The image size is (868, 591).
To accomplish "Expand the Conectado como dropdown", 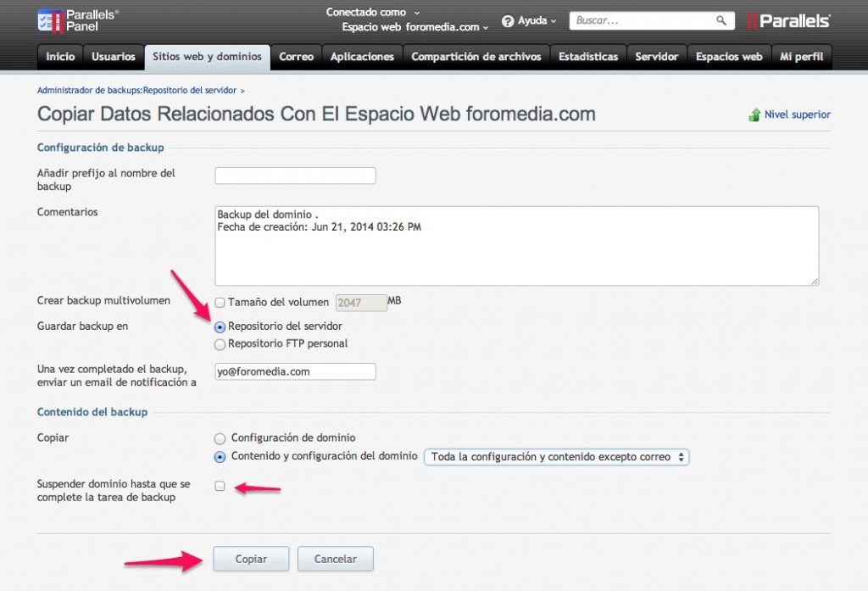I will click(x=372, y=13).
